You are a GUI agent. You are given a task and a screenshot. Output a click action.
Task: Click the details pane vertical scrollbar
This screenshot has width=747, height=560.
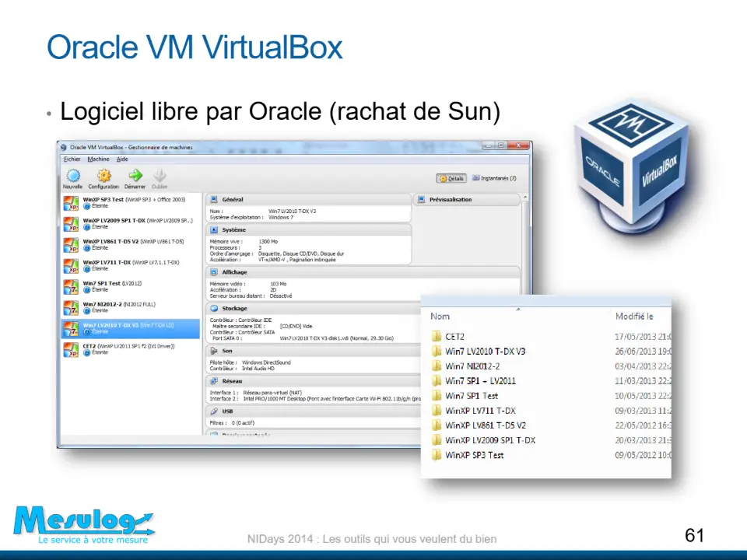pyautogui.click(x=525, y=245)
